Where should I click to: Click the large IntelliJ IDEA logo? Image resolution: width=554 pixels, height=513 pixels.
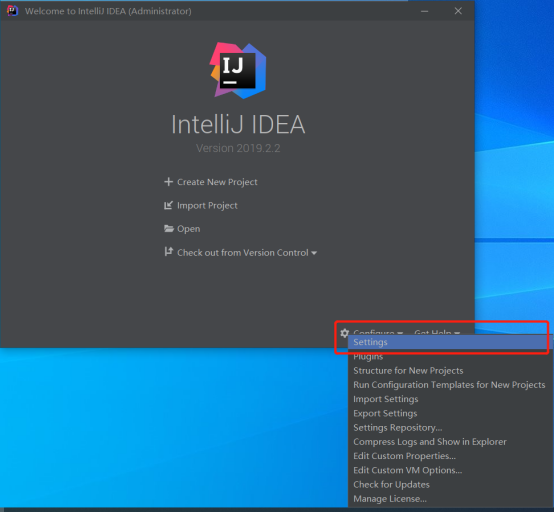point(238,71)
